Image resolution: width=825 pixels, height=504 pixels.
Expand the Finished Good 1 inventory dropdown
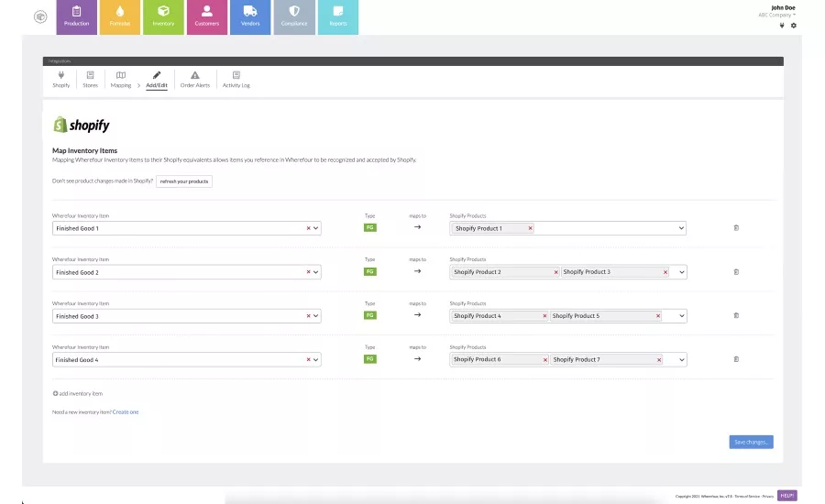(x=315, y=228)
